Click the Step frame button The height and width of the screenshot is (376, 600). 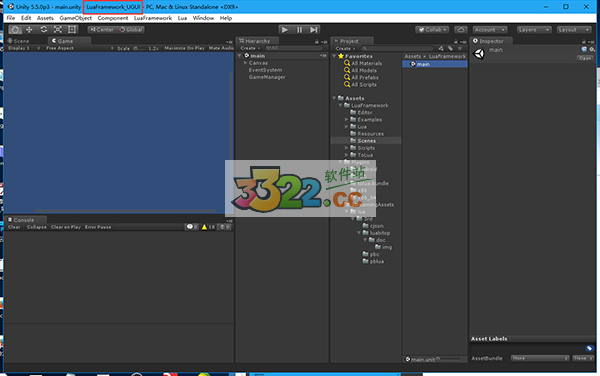pos(314,29)
